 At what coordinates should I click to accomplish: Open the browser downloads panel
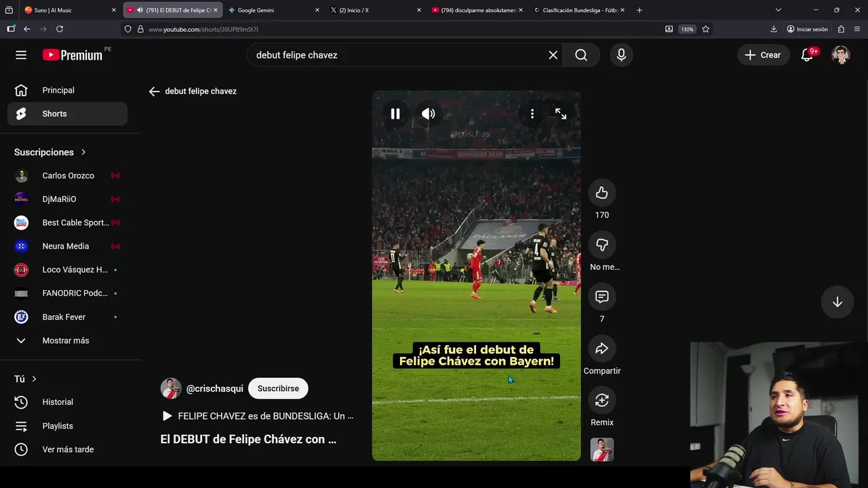pyautogui.click(x=774, y=29)
